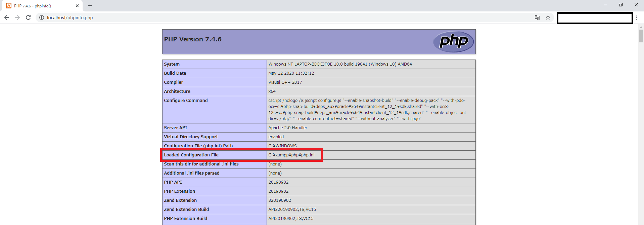Click the Visual C++ 2017 value

tap(285, 82)
